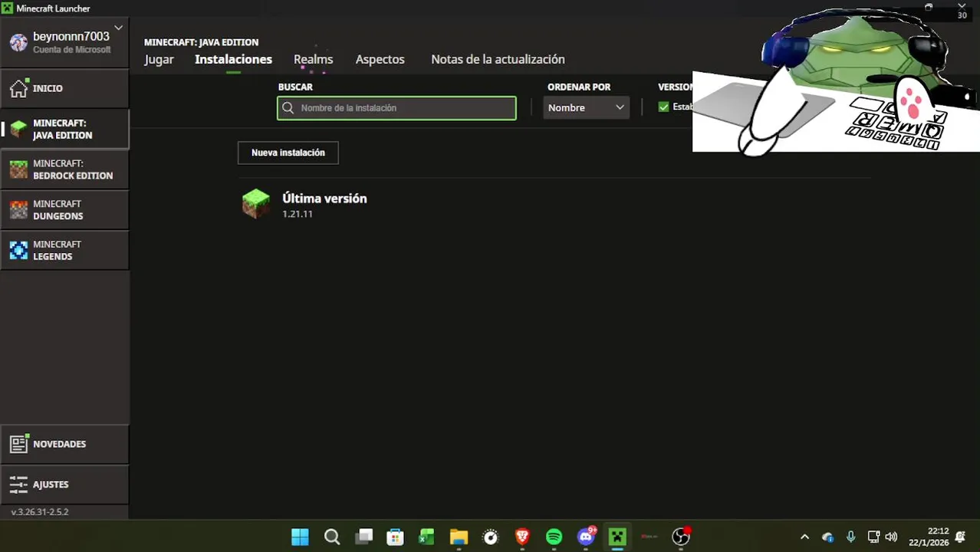The image size is (980, 552).
Task: Click the microphone tray icon
Action: click(850, 537)
